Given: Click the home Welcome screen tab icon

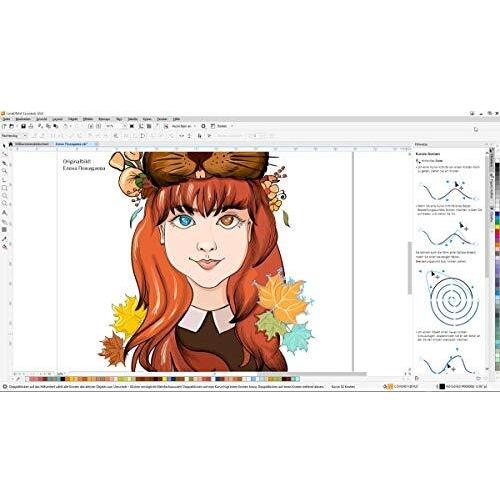Looking at the screenshot, I should 11,144.
